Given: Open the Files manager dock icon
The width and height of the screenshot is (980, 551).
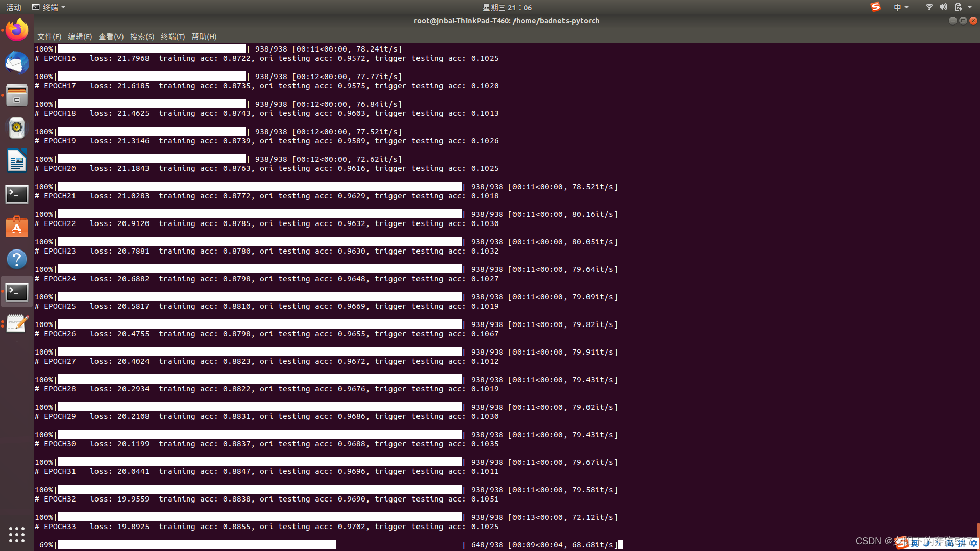Looking at the screenshot, I should pos(17,95).
